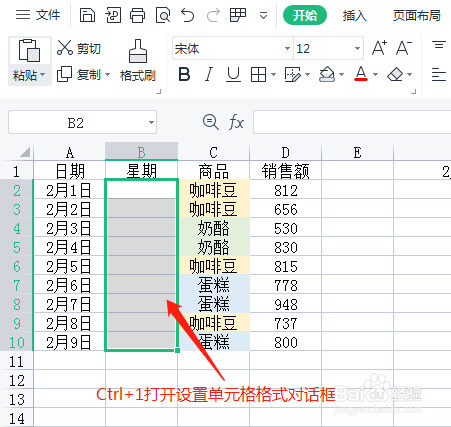Image resolution: width=451 pixels, height=427 pixels.
Task: Click the Select All corner triangle
Action: coord(25,152)
